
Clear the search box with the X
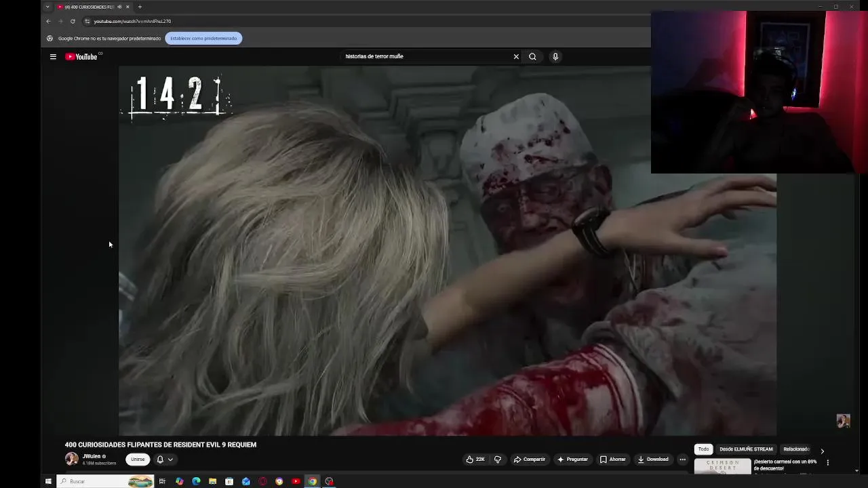click(516, 57)
